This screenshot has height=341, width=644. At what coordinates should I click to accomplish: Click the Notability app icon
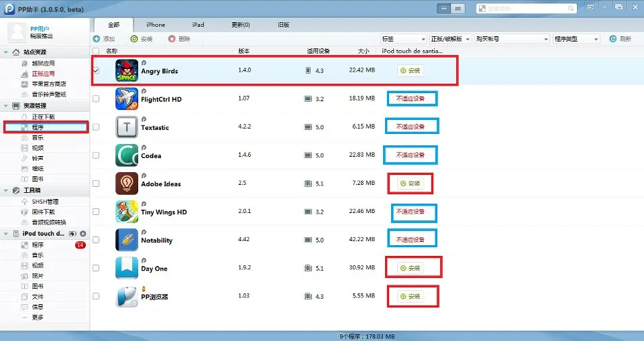(x=127, y=240)
